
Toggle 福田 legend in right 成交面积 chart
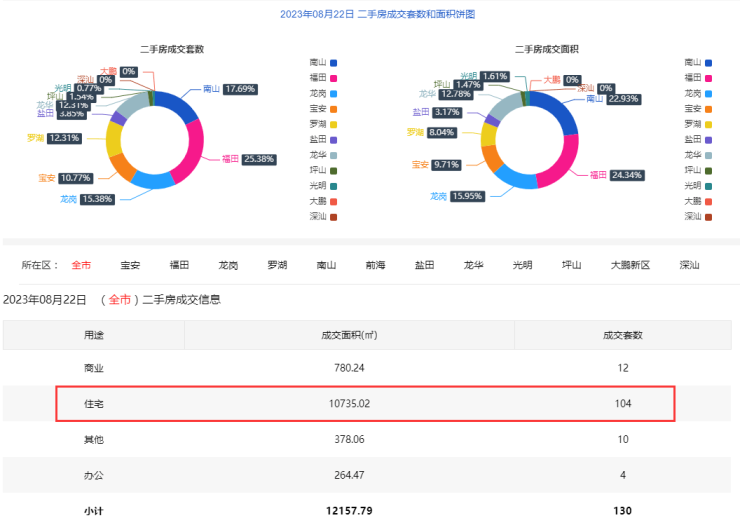click(698, 77)
